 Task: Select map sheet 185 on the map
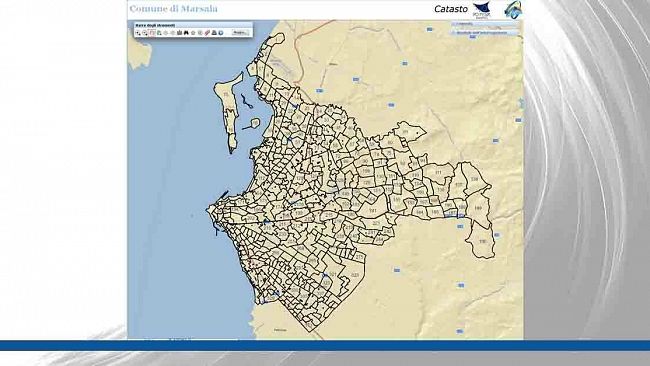pos(434,212)
